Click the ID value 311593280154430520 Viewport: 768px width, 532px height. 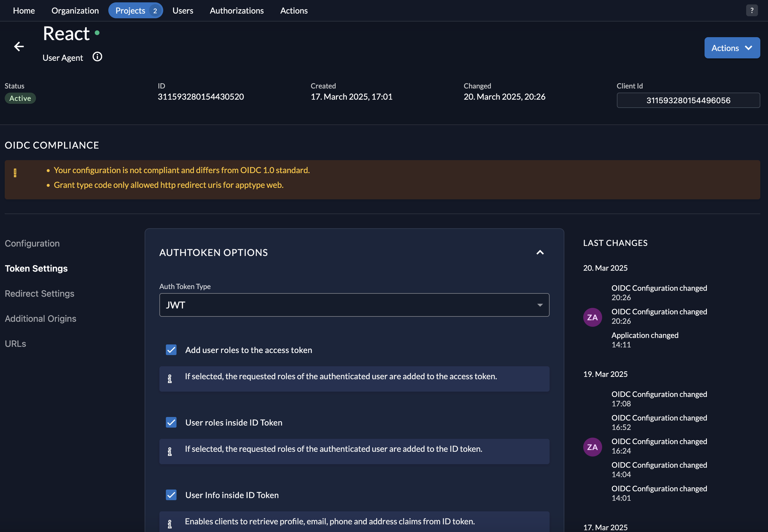tap(201, 97)
